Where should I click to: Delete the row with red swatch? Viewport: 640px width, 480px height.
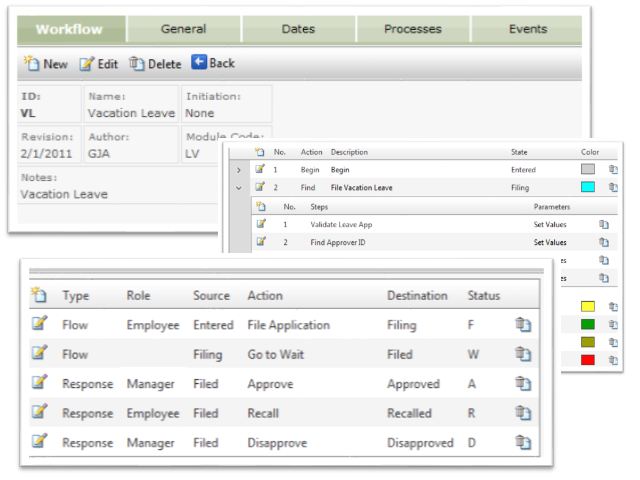613,360
